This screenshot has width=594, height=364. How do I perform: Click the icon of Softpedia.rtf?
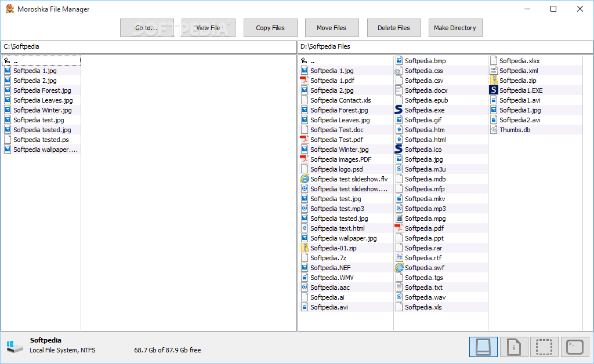[x=399, y=258]
